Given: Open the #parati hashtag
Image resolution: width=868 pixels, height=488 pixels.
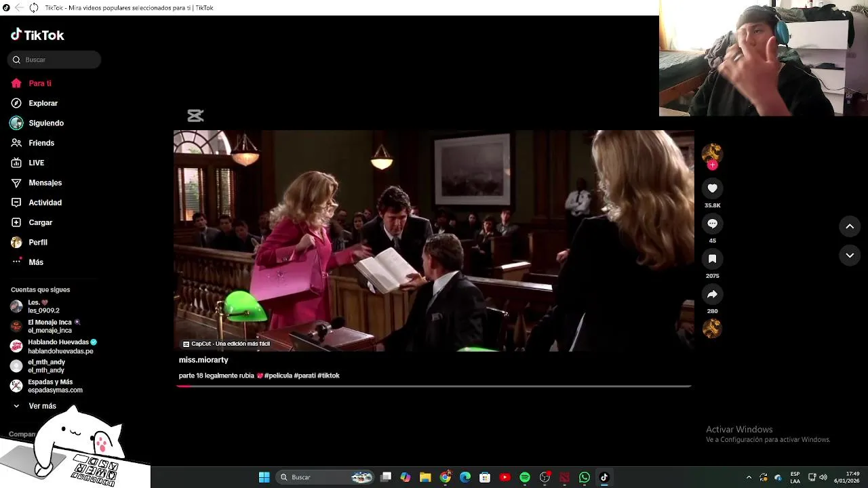Looking at the screenshot, I should 304,375.
